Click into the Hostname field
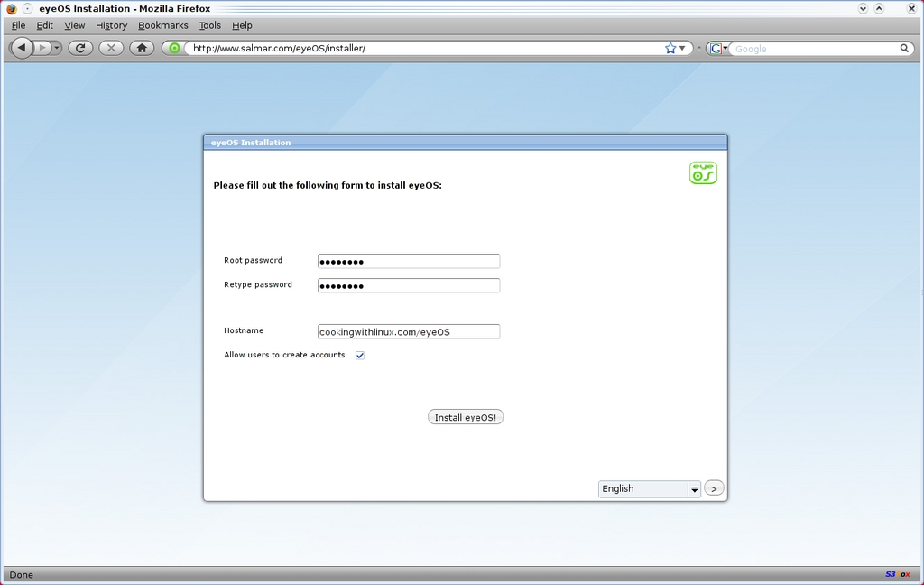Screen dimensions: 924x585 click(x=409, y=331)
